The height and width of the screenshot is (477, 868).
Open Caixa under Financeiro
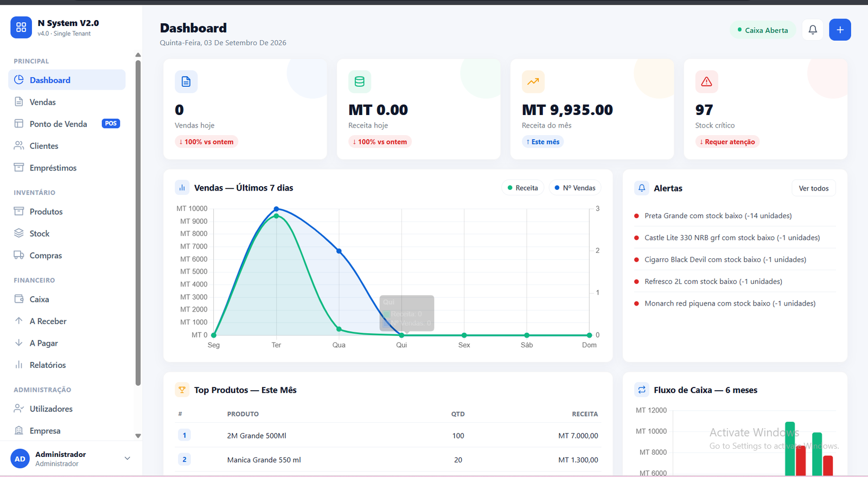[67, 299]
